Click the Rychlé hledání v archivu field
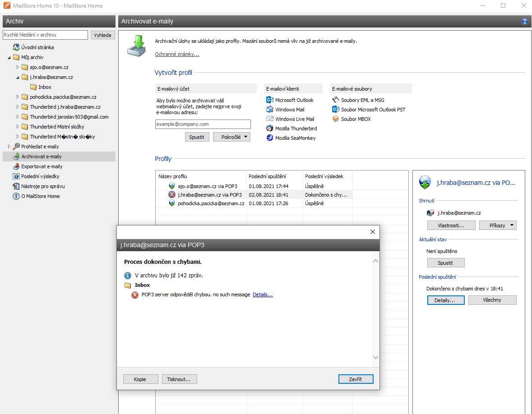The height and width of the screenshot is (414, 532). (45, 35)
